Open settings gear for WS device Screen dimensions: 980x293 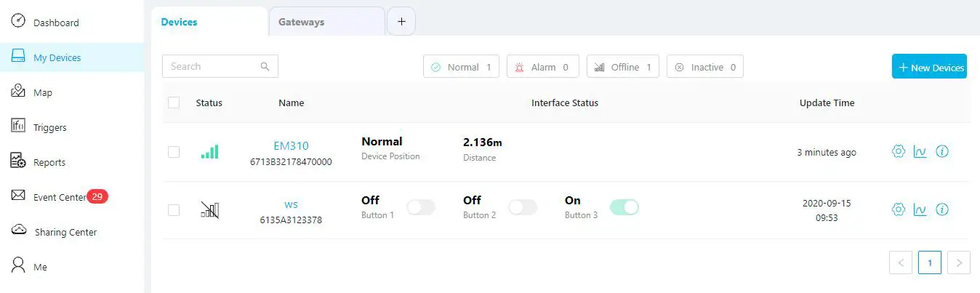(898, 209)
